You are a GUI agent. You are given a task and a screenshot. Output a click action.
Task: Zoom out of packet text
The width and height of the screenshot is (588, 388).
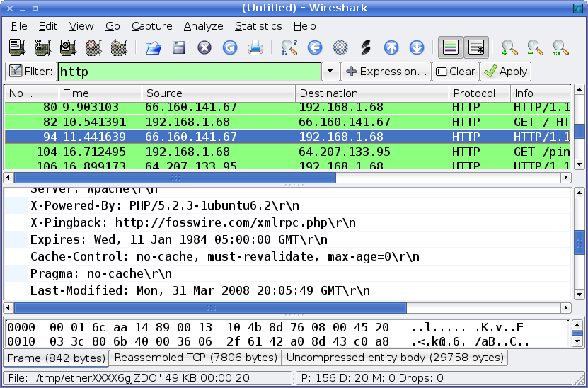pos(535,47)
